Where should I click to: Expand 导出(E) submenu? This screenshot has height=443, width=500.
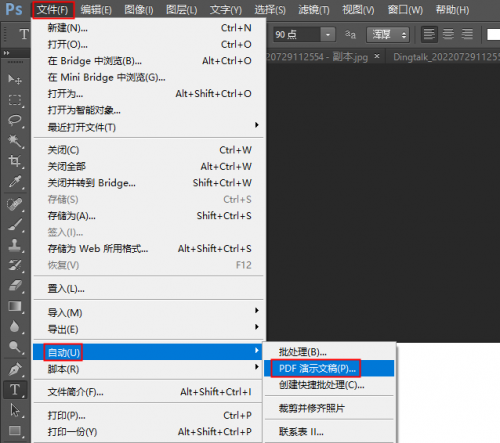point(257,327)
